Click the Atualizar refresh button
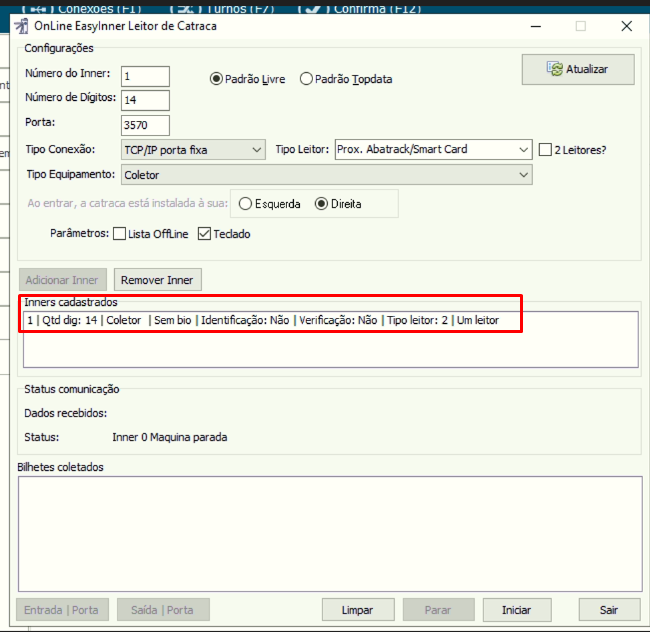Image resolution: width=650 pixels, height=632 pixels. (x=577, y=69)
